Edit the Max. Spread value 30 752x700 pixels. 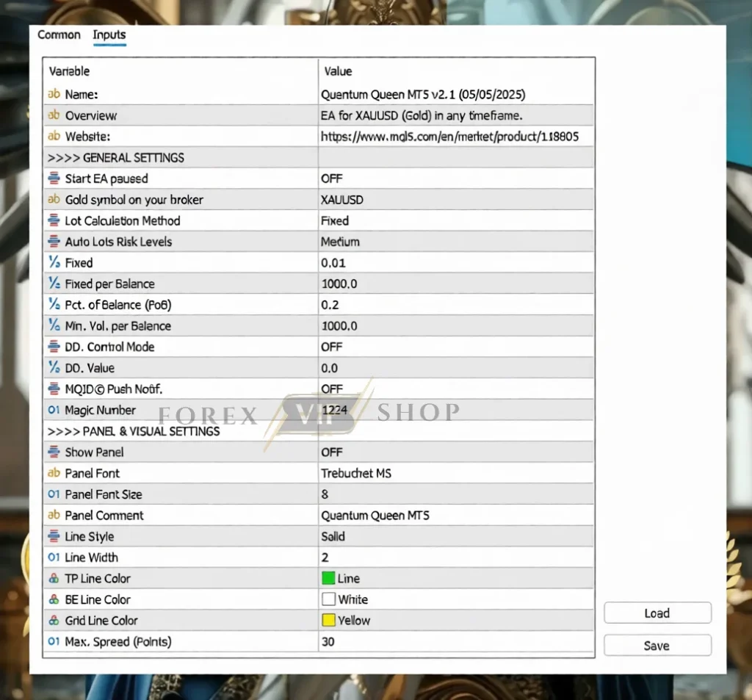456,641
